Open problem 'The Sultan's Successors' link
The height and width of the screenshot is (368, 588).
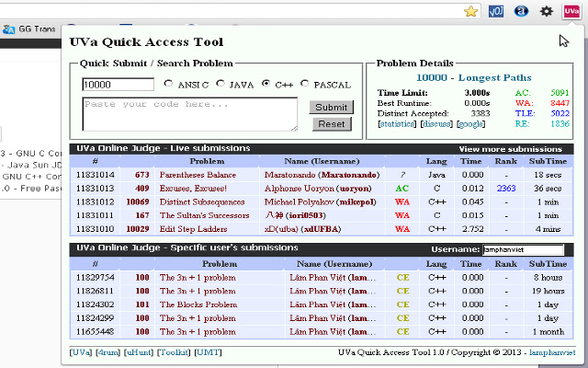click(x=204, y=215)
